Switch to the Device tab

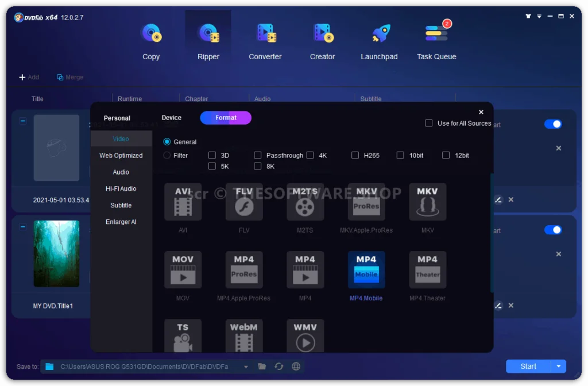click(x=171, y=118)
